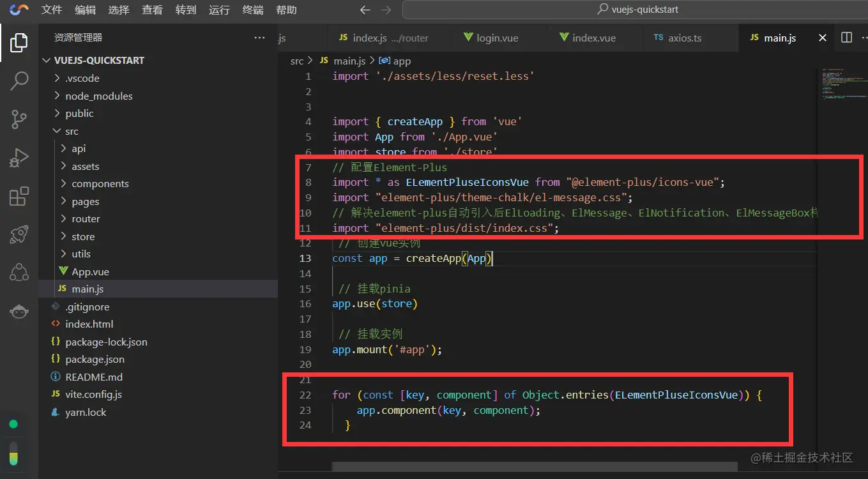Open the 帮助 menu
Image resolution: width=868 pixels, height=479 pixels.
point(286,10)
